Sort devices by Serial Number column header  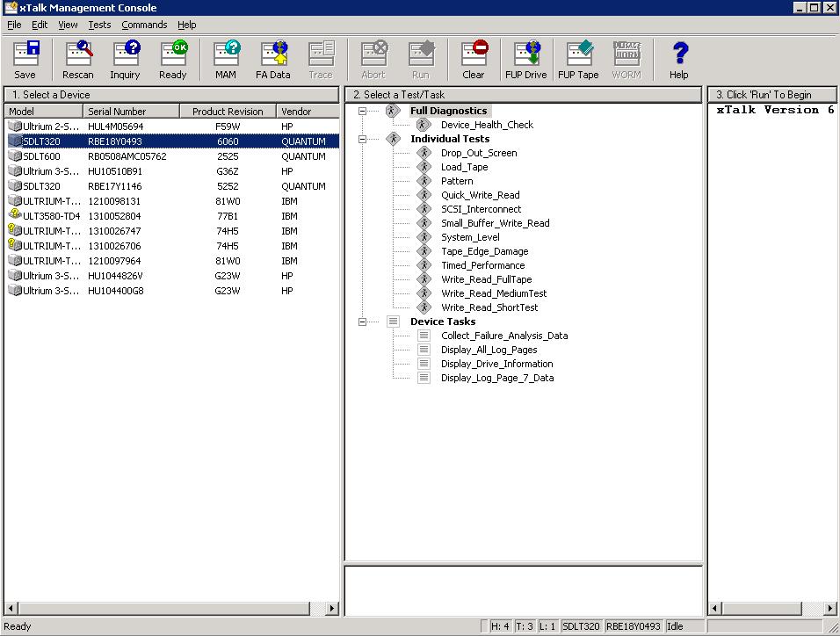132,112
